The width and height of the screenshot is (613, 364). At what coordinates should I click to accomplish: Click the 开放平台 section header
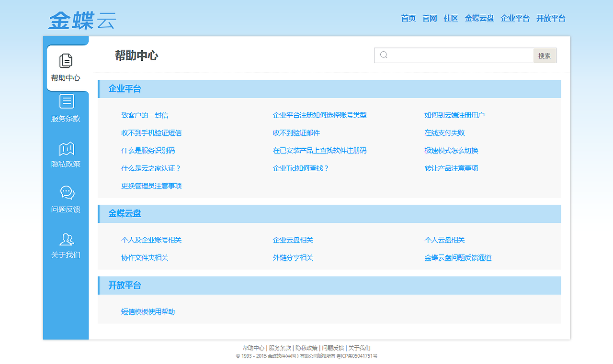329,286
